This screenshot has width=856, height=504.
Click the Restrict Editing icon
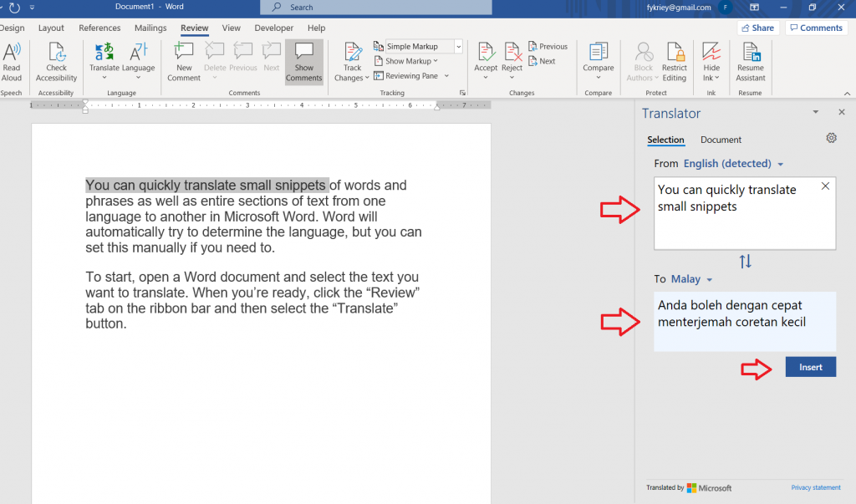click(674, 54)
